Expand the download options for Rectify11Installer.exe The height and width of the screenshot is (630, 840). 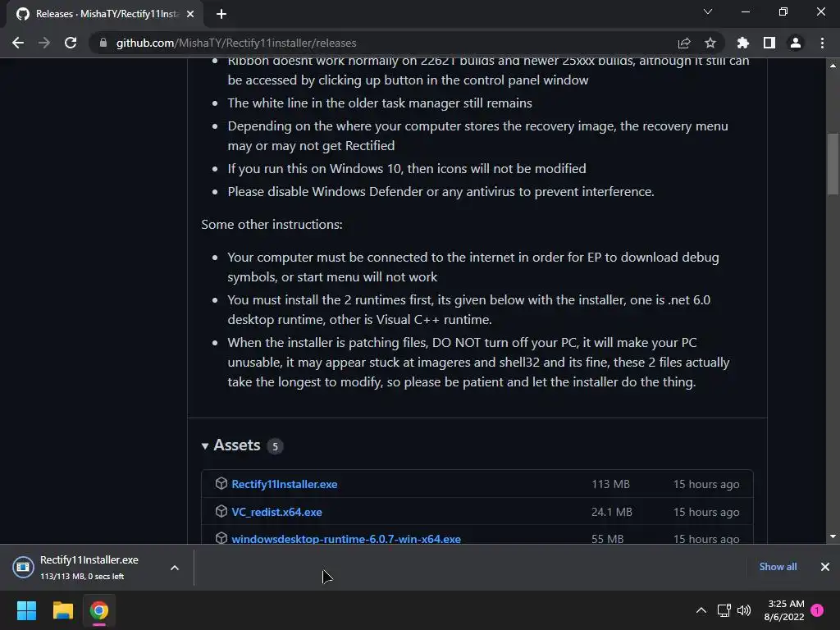pyautogui.click(x=175, y=568)
